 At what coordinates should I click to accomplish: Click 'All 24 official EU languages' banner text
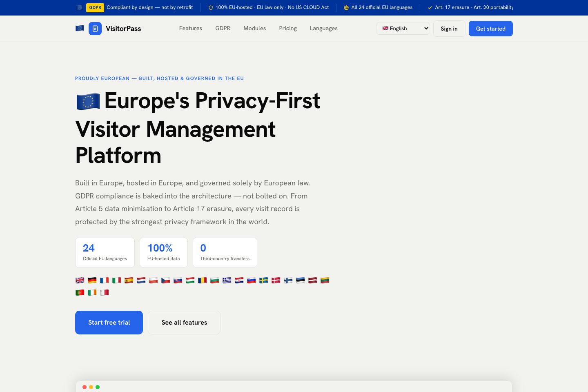(382, 7)
